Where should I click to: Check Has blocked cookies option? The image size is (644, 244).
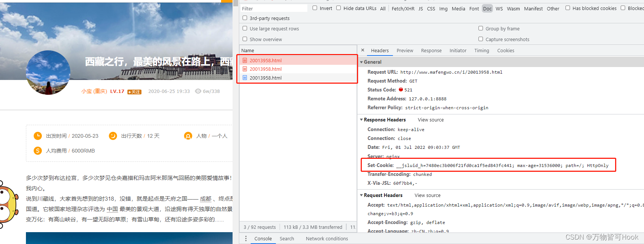568,8
